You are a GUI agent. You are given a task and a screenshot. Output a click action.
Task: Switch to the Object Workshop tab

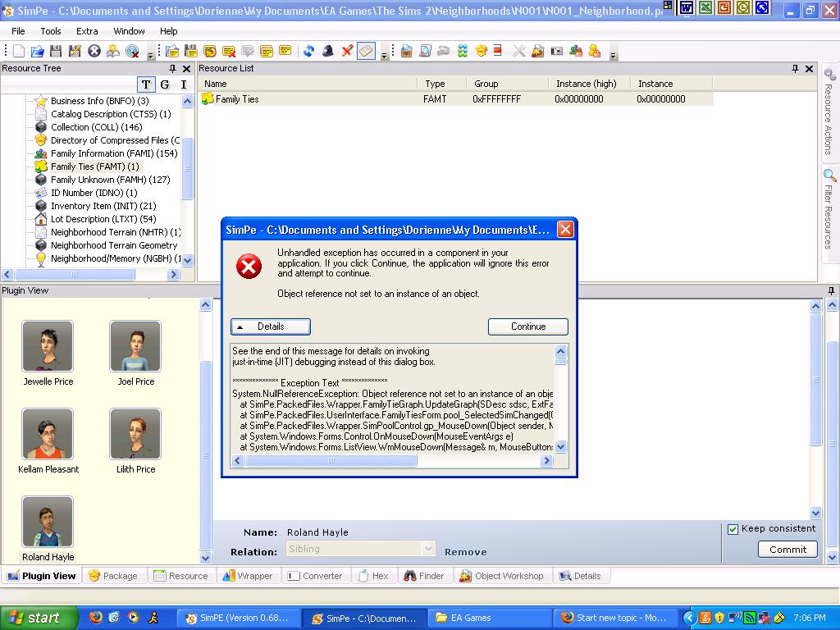tap(501, 576)
